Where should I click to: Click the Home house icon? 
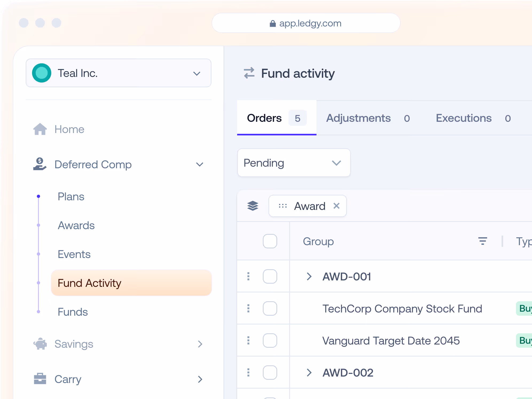click(x=40, y=129)
